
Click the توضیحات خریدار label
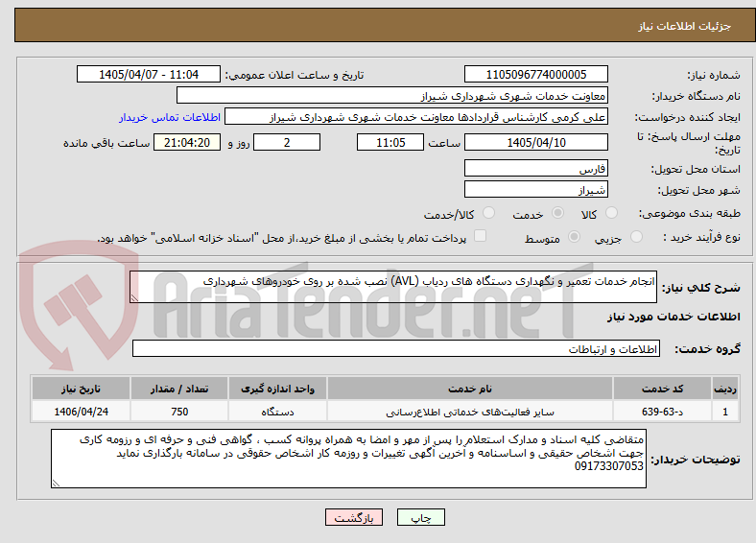(696, 460)
